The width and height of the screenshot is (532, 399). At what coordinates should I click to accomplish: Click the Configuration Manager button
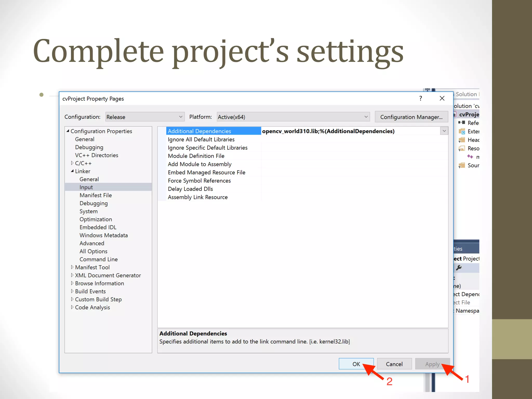point(411,117)
